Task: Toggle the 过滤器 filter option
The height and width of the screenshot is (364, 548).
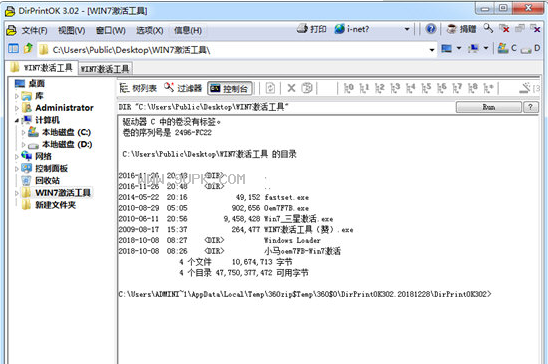Action: (x=183, y=88)
